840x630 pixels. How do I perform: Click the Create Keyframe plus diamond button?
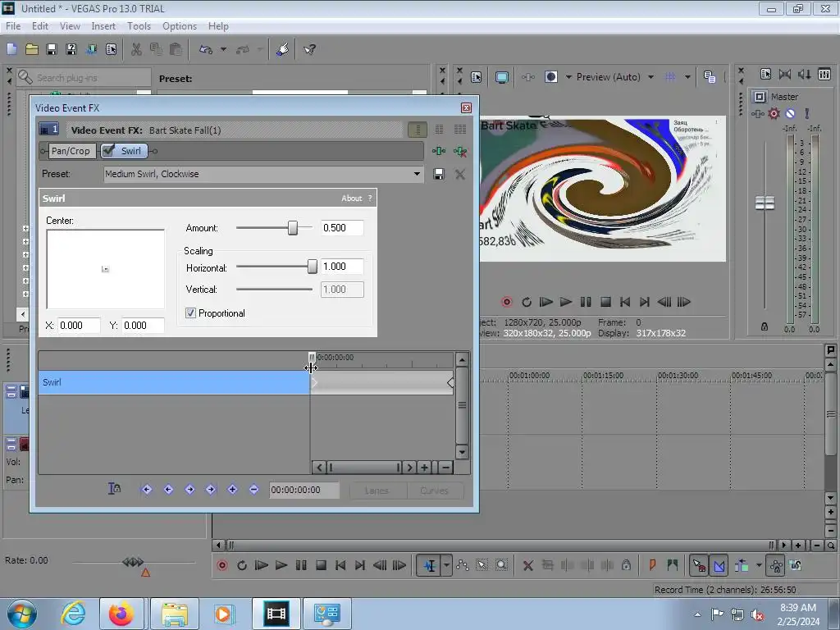232,489
